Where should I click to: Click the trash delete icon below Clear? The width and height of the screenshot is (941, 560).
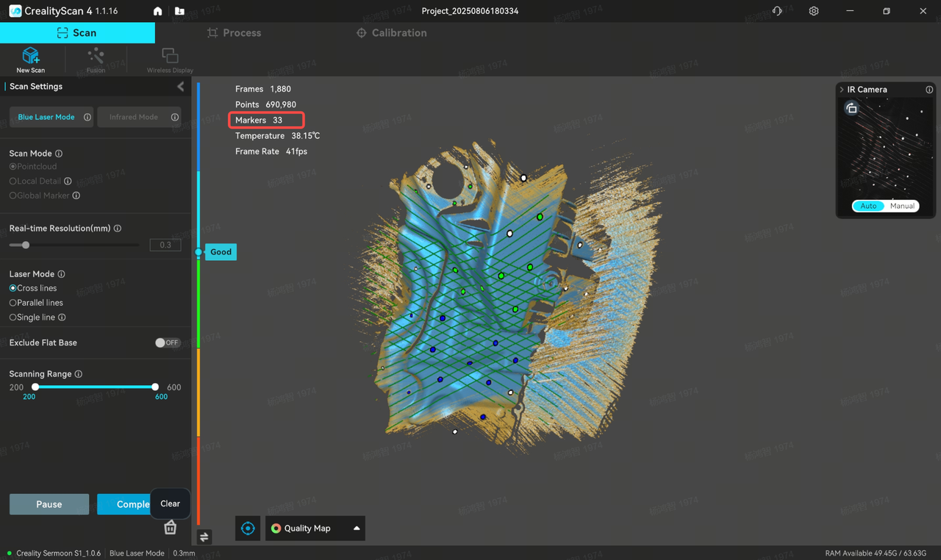coord(170,527)
